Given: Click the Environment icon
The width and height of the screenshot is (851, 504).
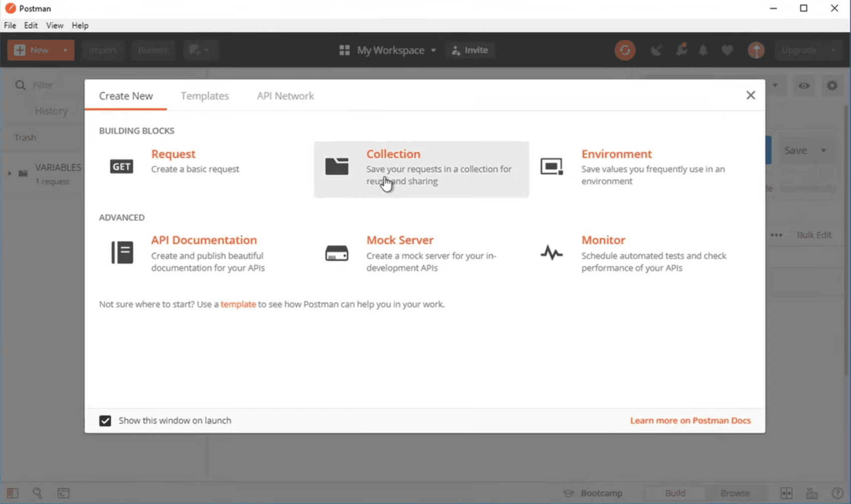Looking at the screenshot, I should click(x=552, y=166).
